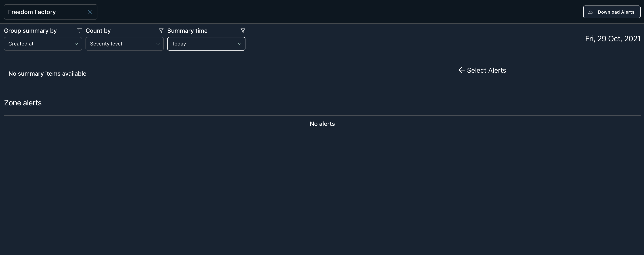Click the Select Alerts text

click(x=486, y=70)
